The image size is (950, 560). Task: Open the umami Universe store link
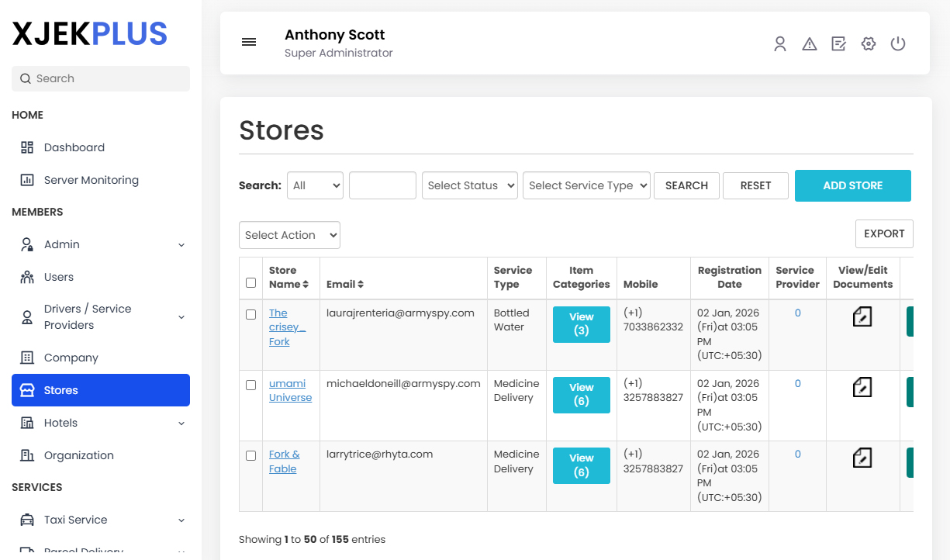pos(290,390)
